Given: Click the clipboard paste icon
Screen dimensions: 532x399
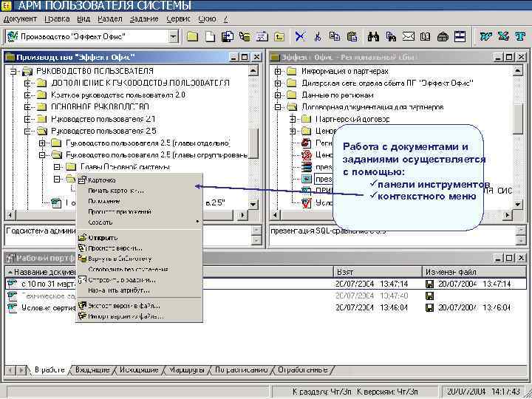Looking at the screenshot, I should pos(352,36).
